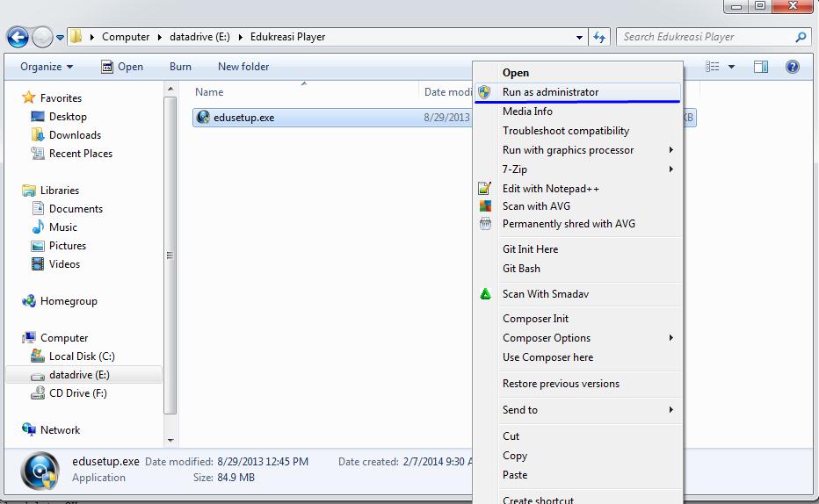The height and width of the screenshot is (504, 819).
Task: Click the magnifier search icon
Action: [x=801, y=37]
